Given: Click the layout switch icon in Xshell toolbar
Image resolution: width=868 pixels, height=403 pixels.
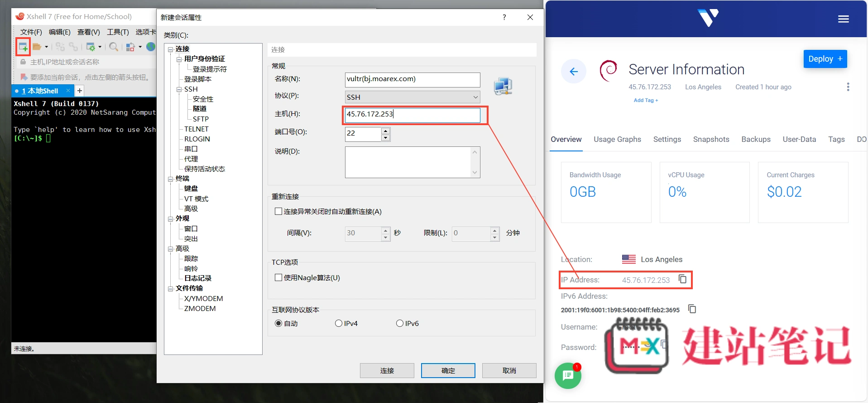Looking at the screenshot, I should point(130,47).
